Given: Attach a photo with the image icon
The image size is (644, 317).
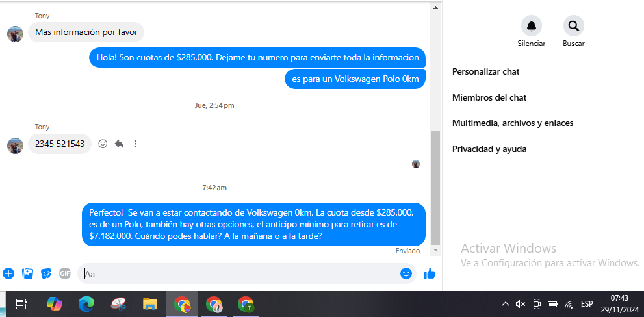Looking at the screenshot, I should (x=27, y=273).
